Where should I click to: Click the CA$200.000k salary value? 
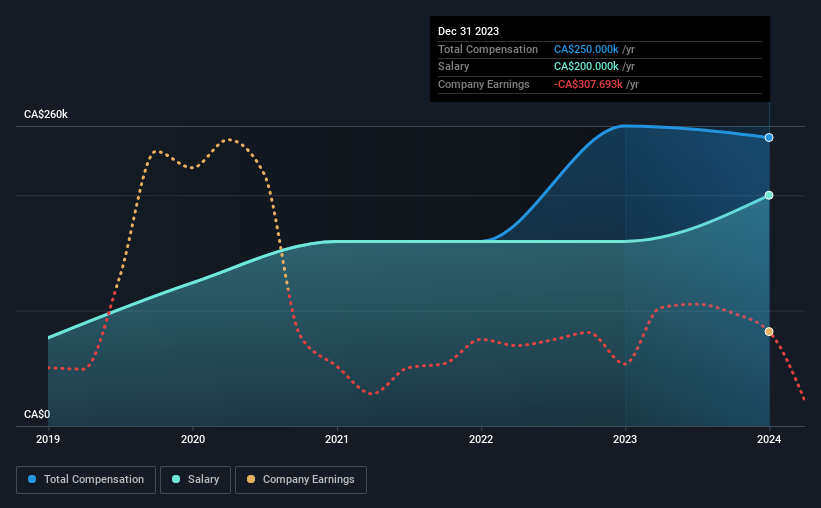[x=586, y=67]
